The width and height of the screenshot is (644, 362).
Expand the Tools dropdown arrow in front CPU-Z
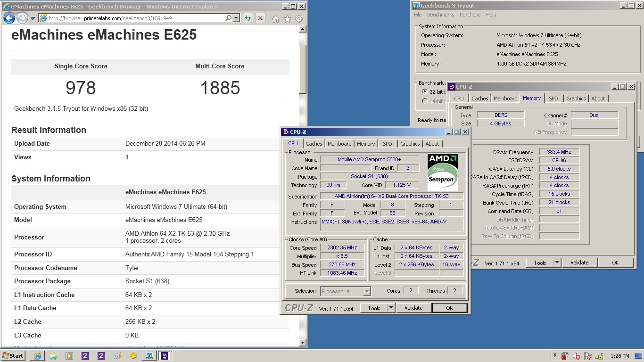(x=391, y=308)
